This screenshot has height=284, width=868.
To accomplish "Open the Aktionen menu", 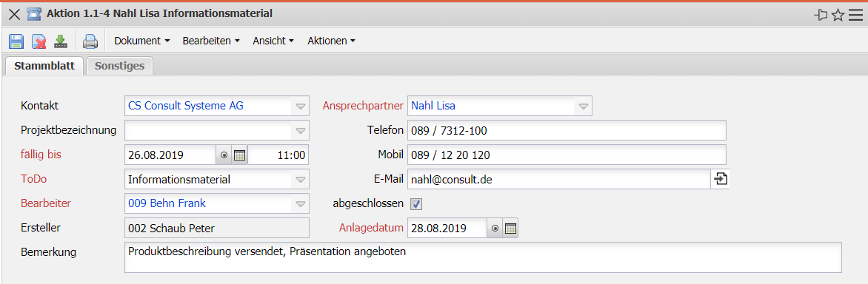I will (331, 41).
